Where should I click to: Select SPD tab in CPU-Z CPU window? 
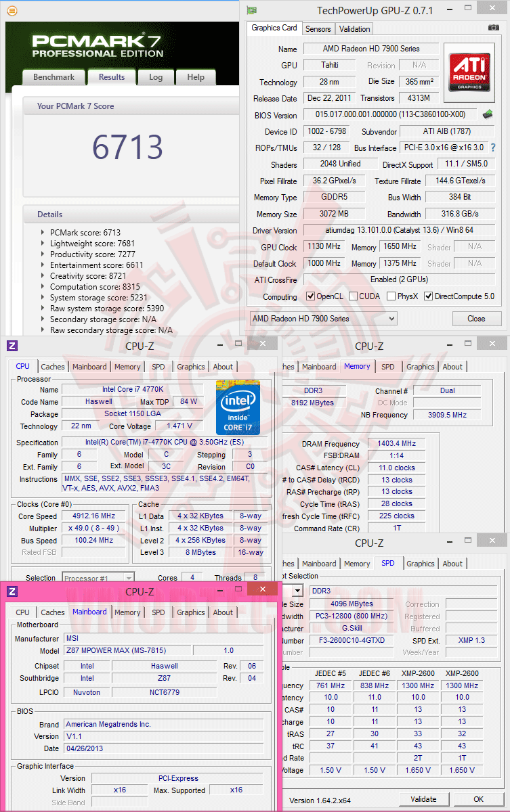pyautogui.click(x=158, y=367)
